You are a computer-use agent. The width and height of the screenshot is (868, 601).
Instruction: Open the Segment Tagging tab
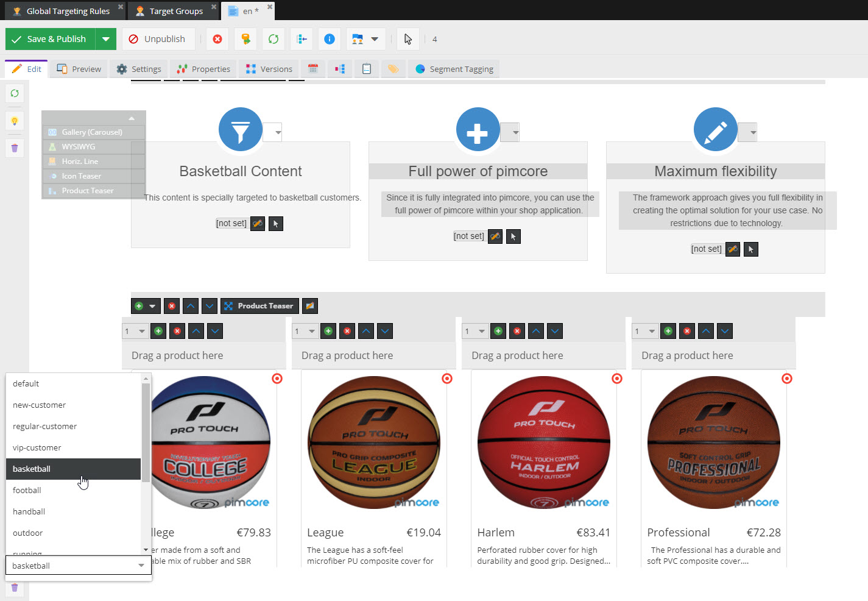pos(454,69)
